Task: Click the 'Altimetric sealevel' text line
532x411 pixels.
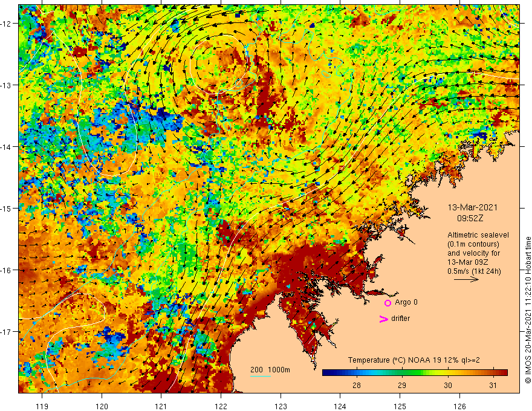Action: (x=478, y=235)
